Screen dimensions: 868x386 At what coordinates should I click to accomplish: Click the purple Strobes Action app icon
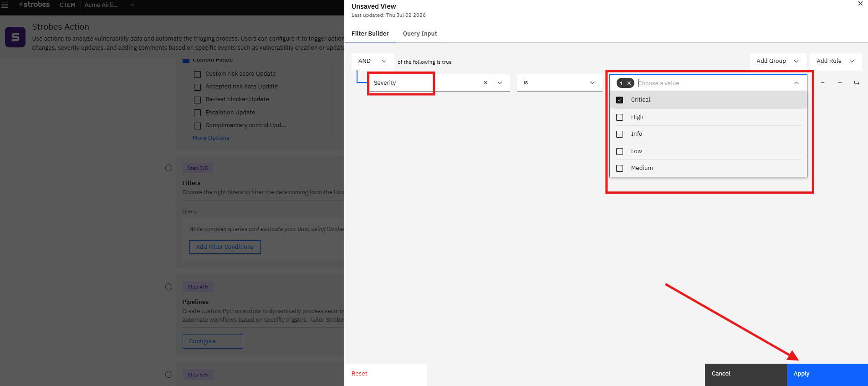tap(15, 37)
